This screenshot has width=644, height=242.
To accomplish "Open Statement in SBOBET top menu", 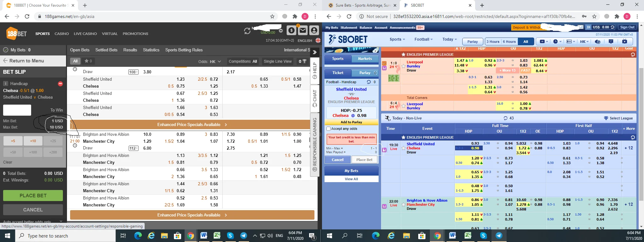I will tap(349, 27).
